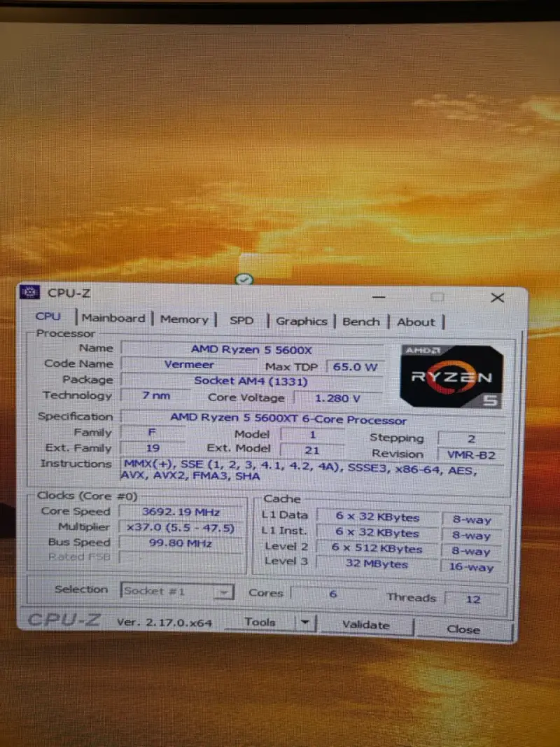
Task: Click the green checkmark desktop icon
Action: pos(244,279)
